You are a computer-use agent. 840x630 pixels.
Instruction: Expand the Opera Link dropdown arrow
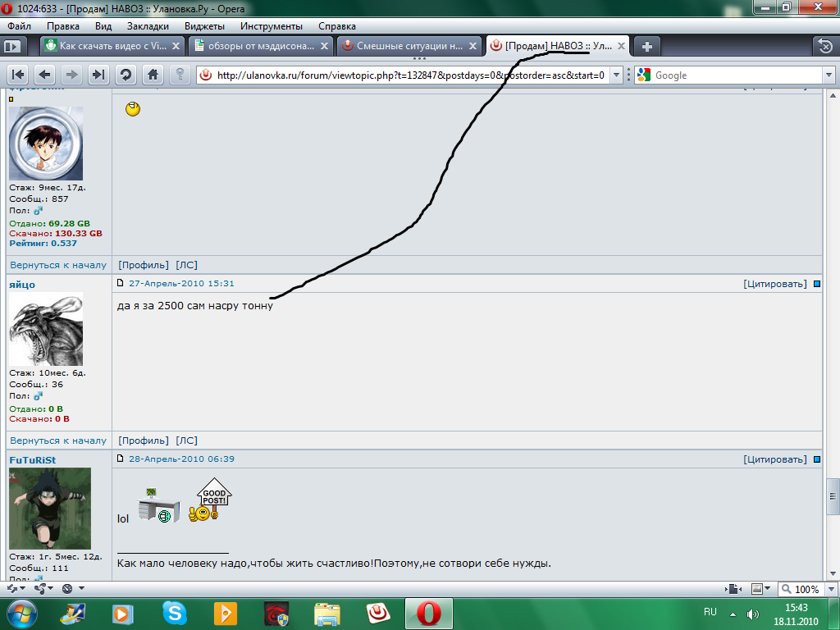[x=22, y=588]
